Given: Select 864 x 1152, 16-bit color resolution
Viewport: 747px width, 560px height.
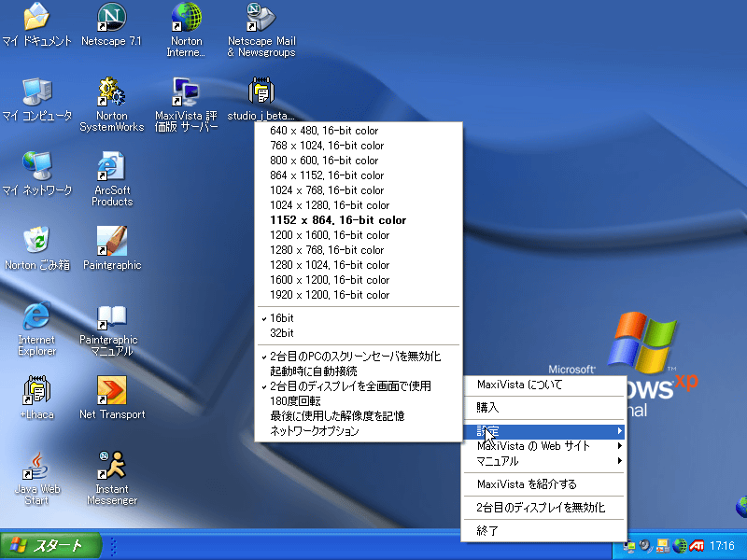Looking at the screenshot, I should 359,175.
